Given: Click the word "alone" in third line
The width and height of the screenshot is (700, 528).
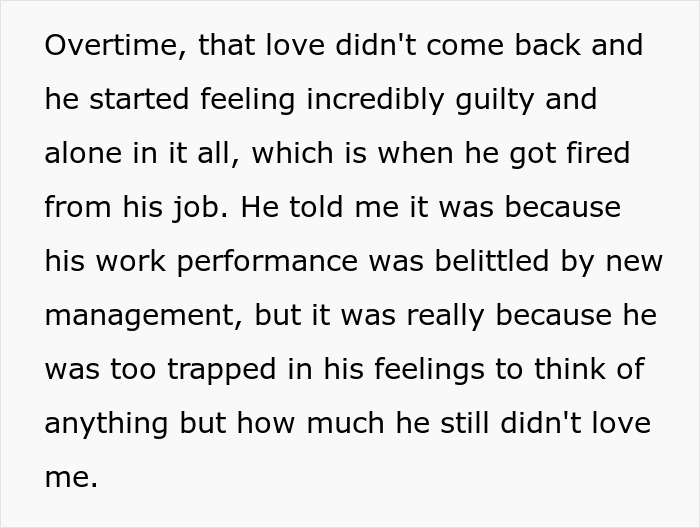Looking at the screenshot, I should (83, 153).
